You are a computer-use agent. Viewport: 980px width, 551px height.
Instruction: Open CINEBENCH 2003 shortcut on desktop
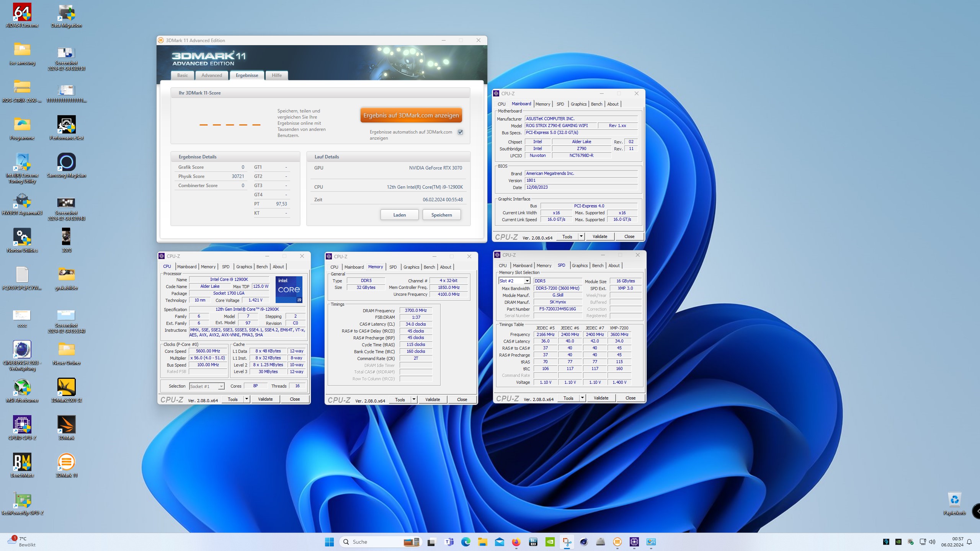coord(22,356)
